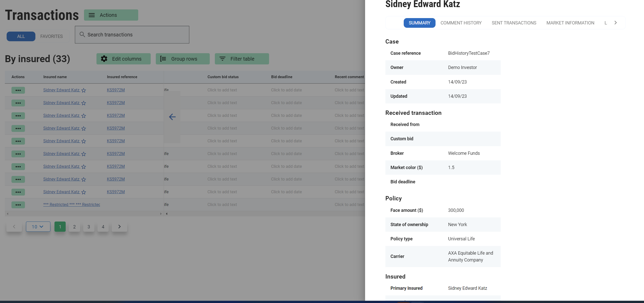
Task: Open insured reference KS5972M link in the first row
Action: 116,90
